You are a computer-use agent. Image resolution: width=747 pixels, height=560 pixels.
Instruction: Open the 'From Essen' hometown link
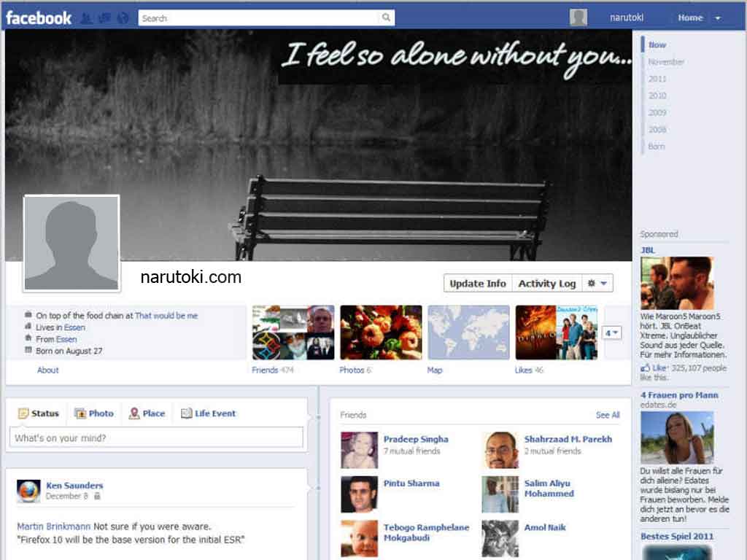(66, 340)
